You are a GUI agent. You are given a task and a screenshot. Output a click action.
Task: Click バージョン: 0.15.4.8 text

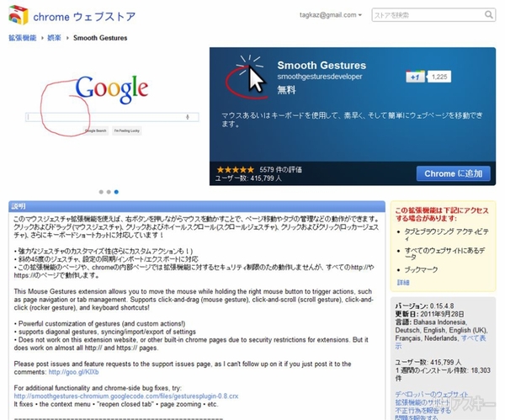pyautogui.click(x=424, y=306)
